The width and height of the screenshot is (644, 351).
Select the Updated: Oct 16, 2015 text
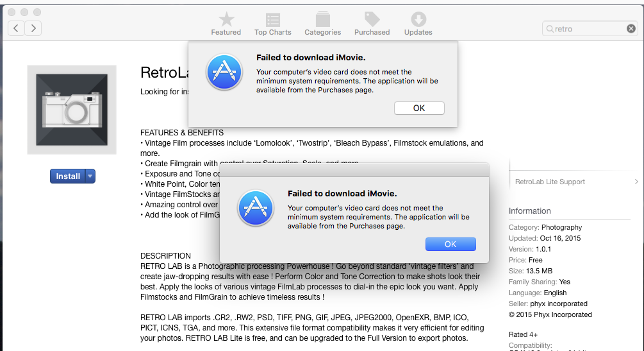545,238
